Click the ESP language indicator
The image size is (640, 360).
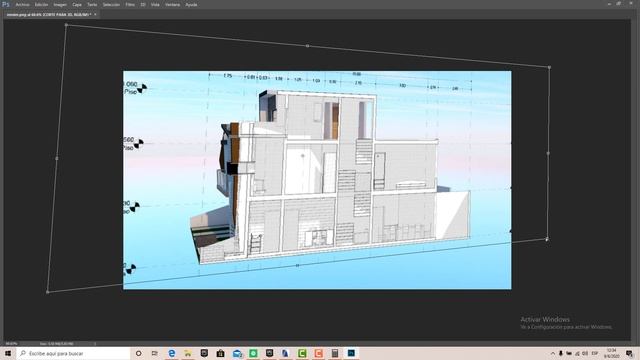tap(595, 353)
